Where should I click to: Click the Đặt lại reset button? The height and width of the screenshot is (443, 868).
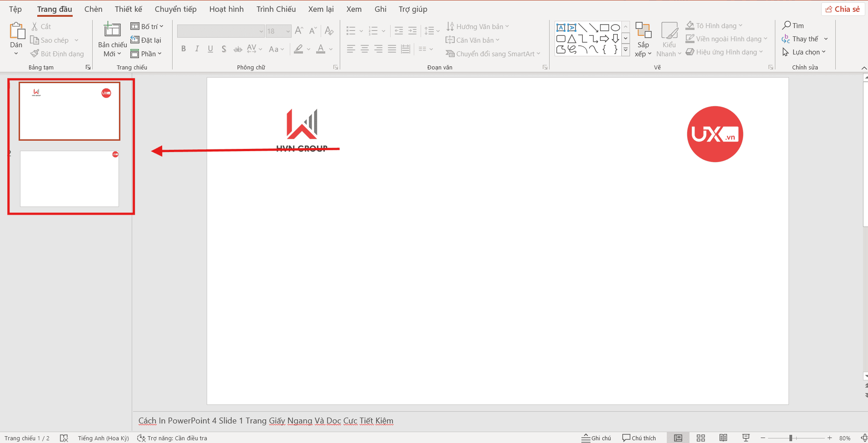point(146,40)
